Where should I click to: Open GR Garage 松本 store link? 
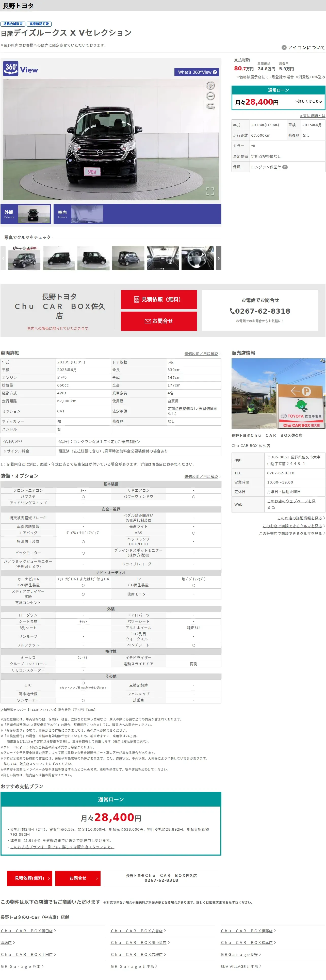22,966
